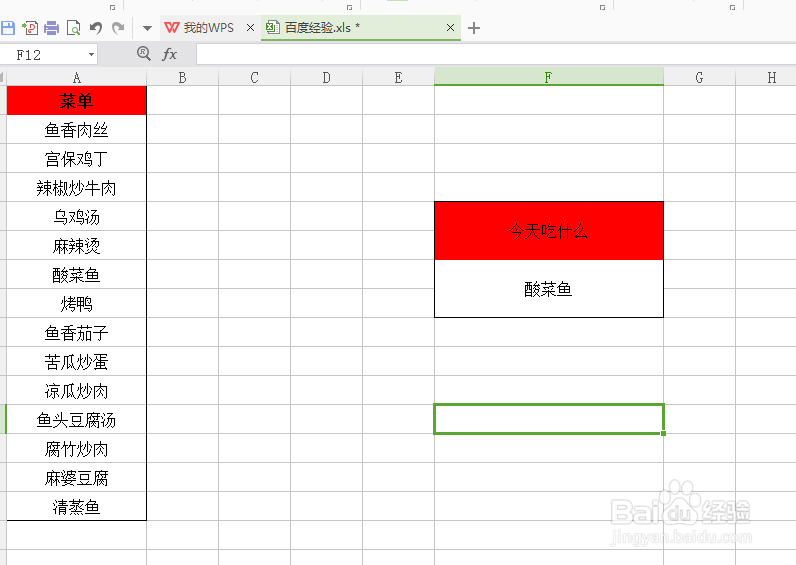The image size is (796, 565).
Task: Click the fx insert function icon
Action: 170,54
